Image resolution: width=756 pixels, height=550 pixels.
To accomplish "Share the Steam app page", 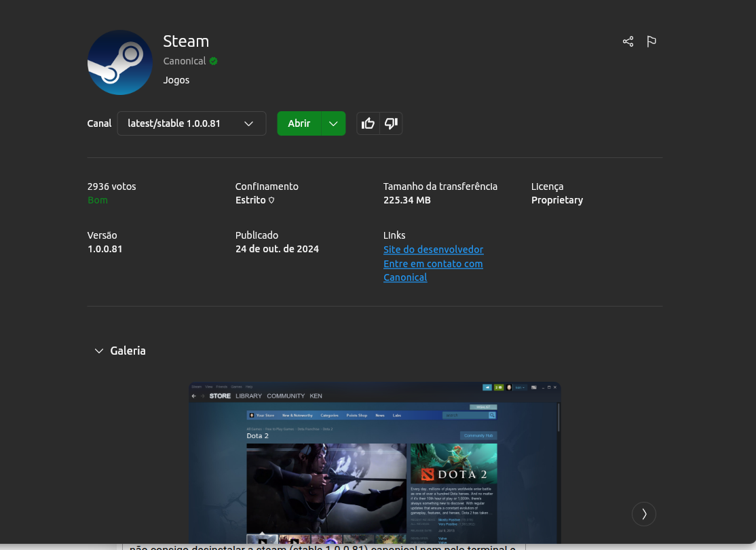I will click(x=628, y=41).
